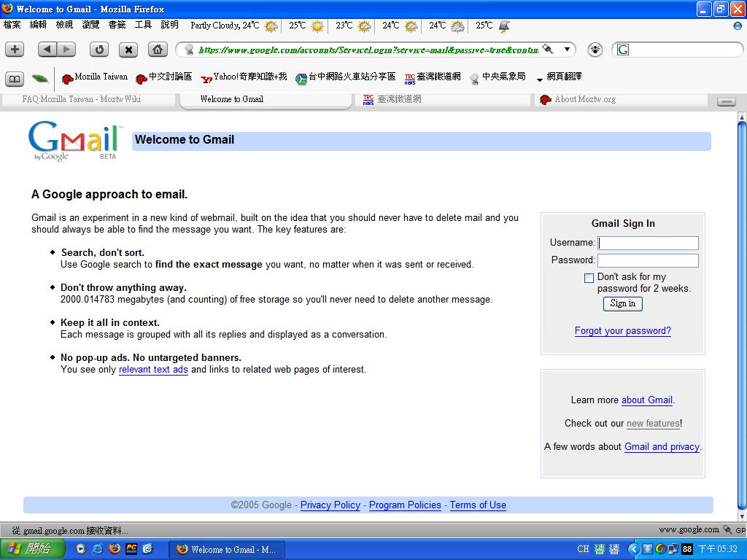Open the Forgot your password link
The image size is (747, 560).
(x=622, y=331)
